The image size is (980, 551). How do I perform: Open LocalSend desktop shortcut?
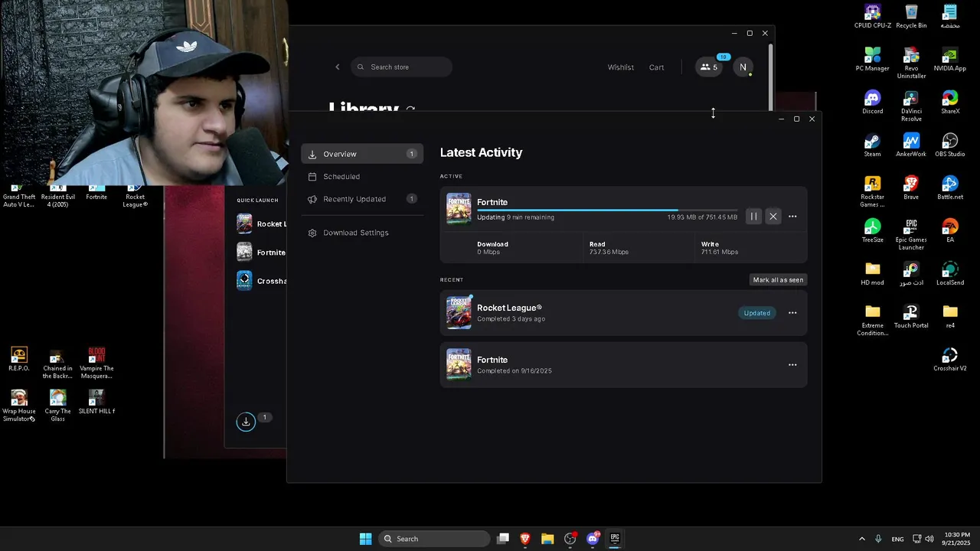pyautogui.click(x=950, y=274)
